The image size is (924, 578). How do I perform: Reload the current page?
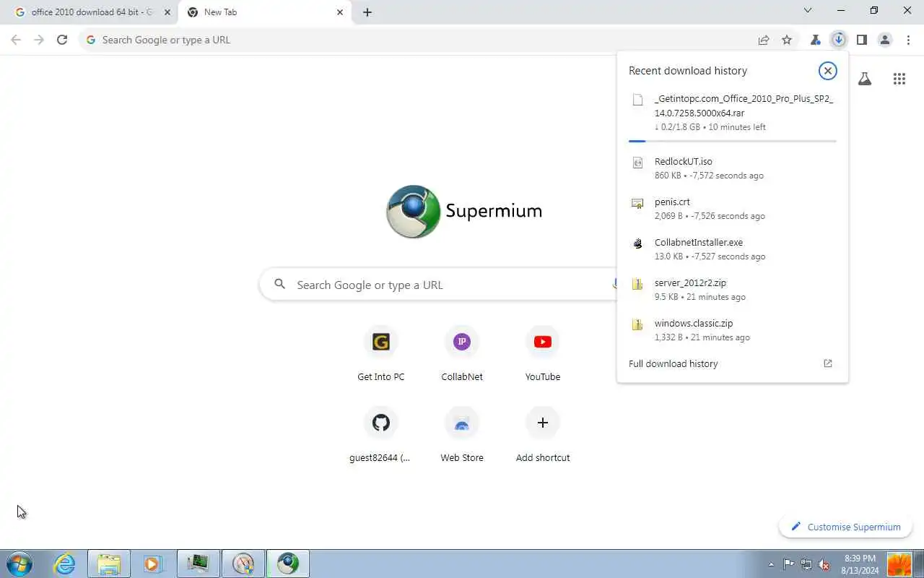click(62, 40)
